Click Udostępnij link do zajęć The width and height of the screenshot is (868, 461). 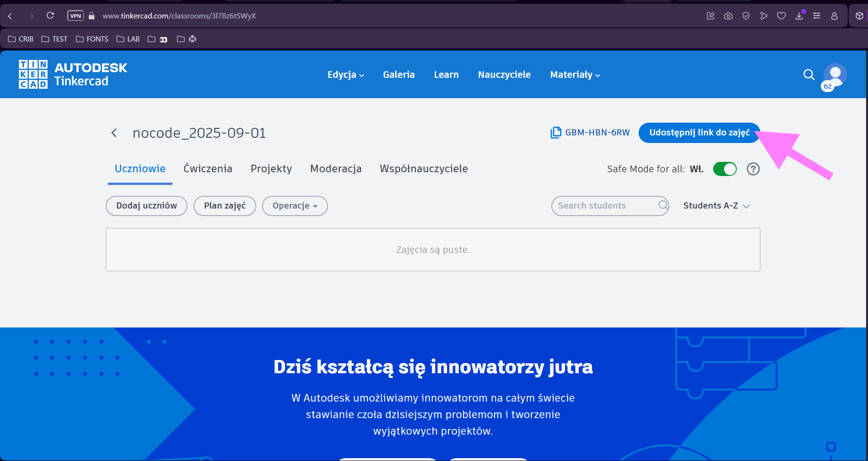pos(699,133)
